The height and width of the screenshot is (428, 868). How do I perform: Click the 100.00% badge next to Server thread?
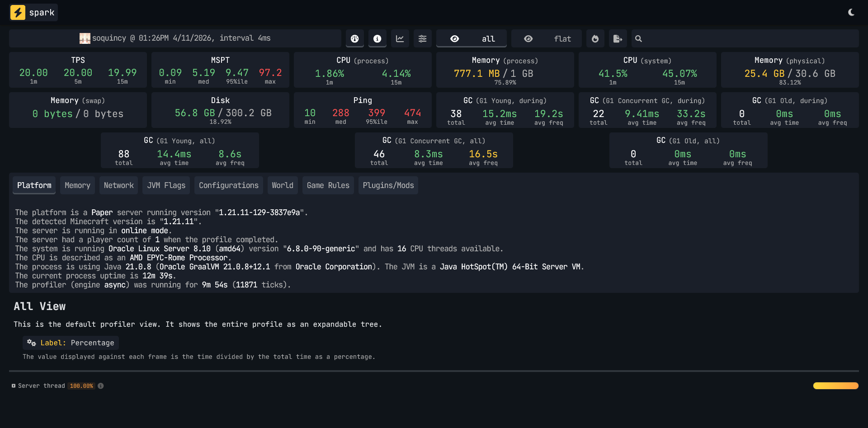81,386
